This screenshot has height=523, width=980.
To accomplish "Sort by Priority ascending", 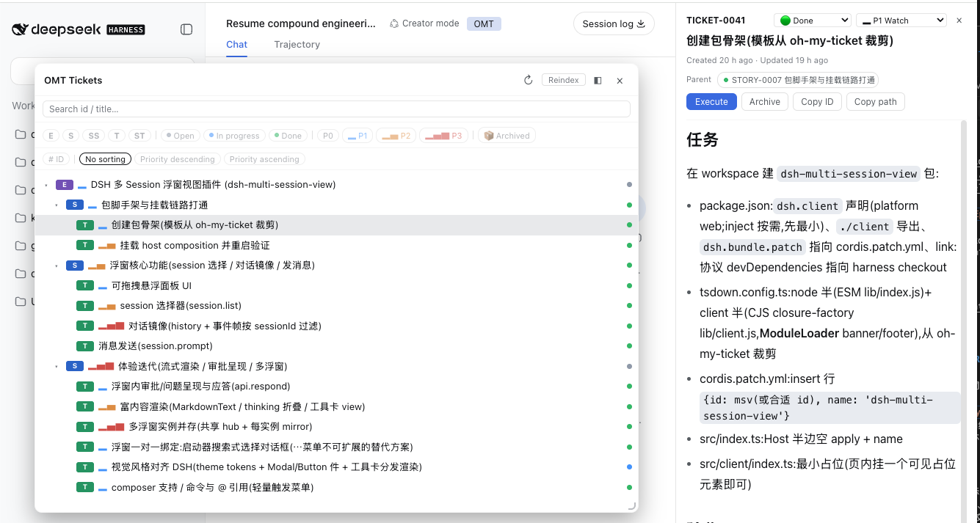I will 264,159.
